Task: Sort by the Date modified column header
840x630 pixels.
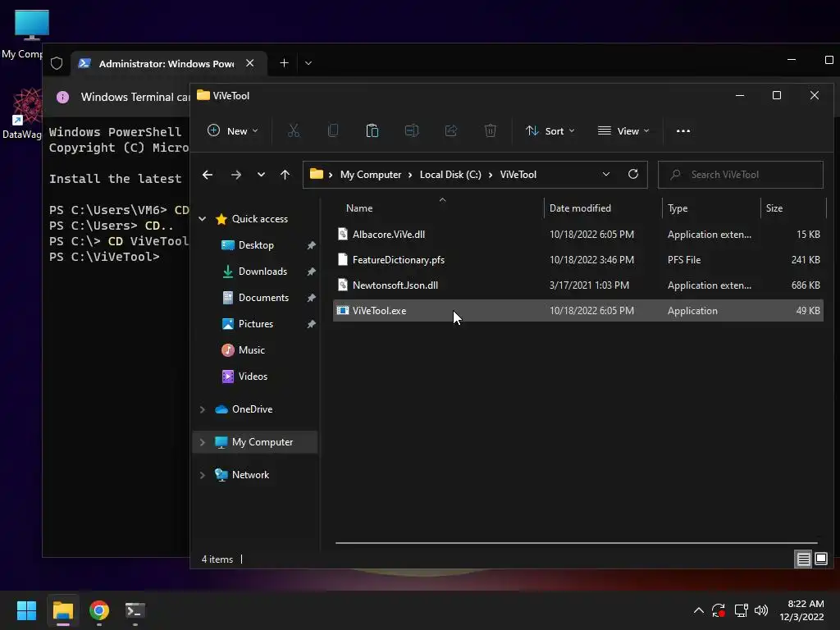Action: click(x=603, y=208)
